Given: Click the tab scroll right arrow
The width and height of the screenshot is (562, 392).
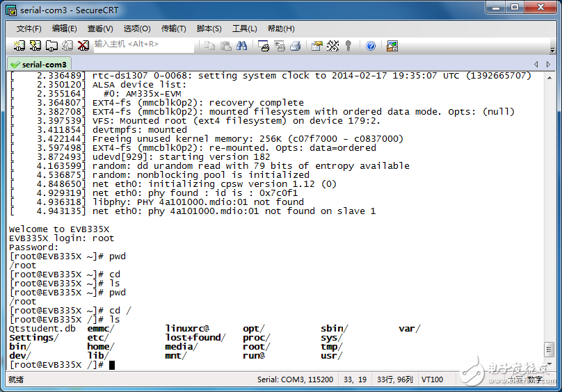Looking at the screenshot, I should [548, 64].
